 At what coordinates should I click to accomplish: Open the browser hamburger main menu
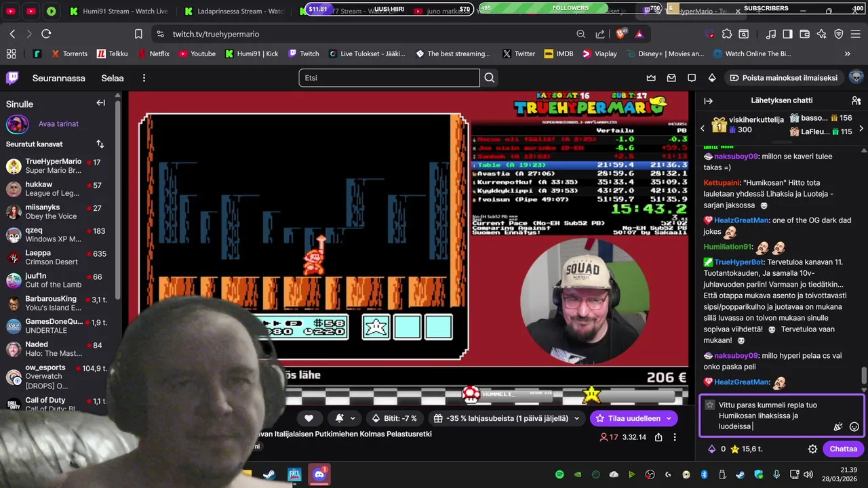point(856,34)
